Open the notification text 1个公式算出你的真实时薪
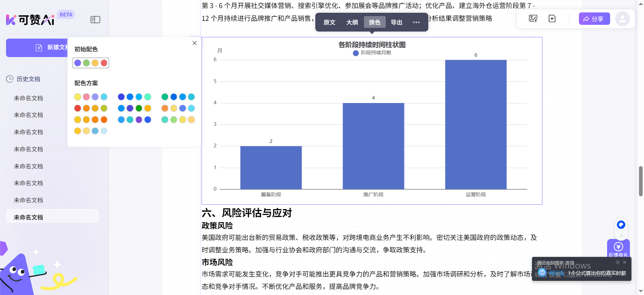Viewport: 644px width, 295px height. coord(597,273)
